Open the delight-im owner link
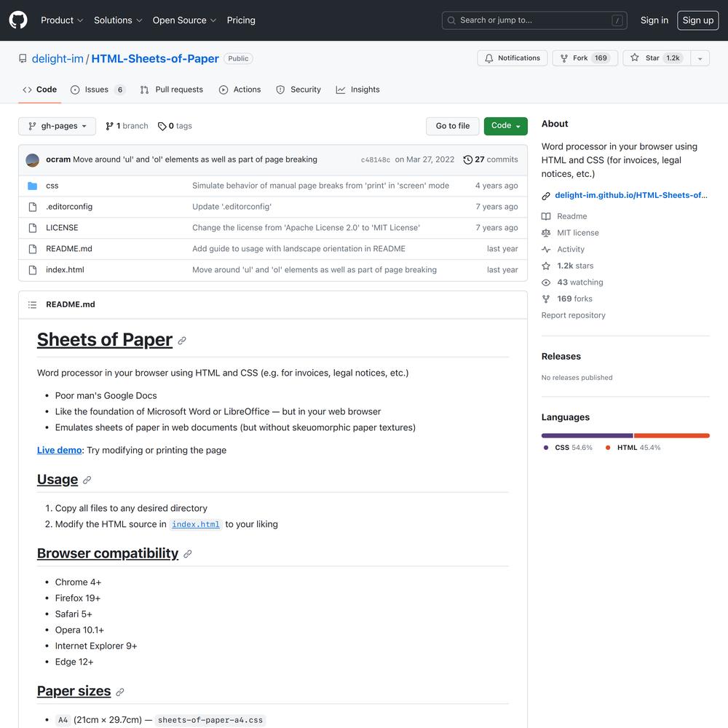Screen dimensions: 728x728 (58, 59)
